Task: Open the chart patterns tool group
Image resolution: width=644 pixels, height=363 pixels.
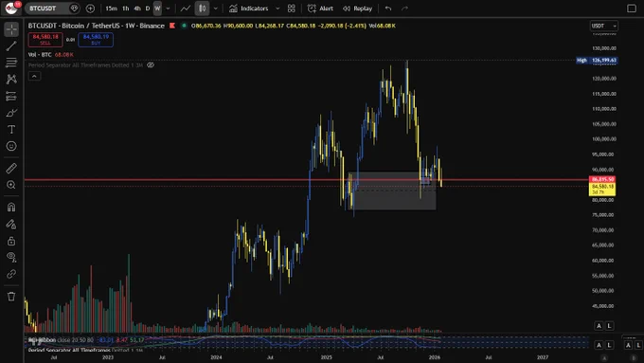Action: [x=11, y=79]
